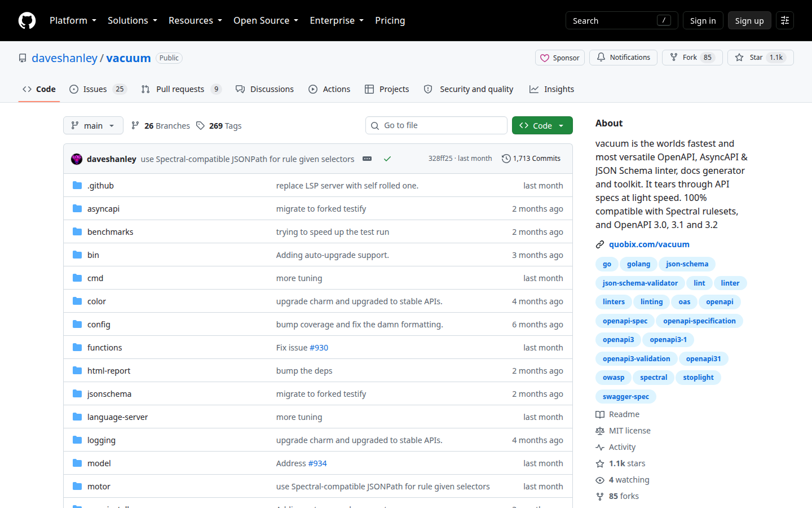812x508 pixels.
Task: Open the quobix.com/vacuum link
Action: pos(649,244)
